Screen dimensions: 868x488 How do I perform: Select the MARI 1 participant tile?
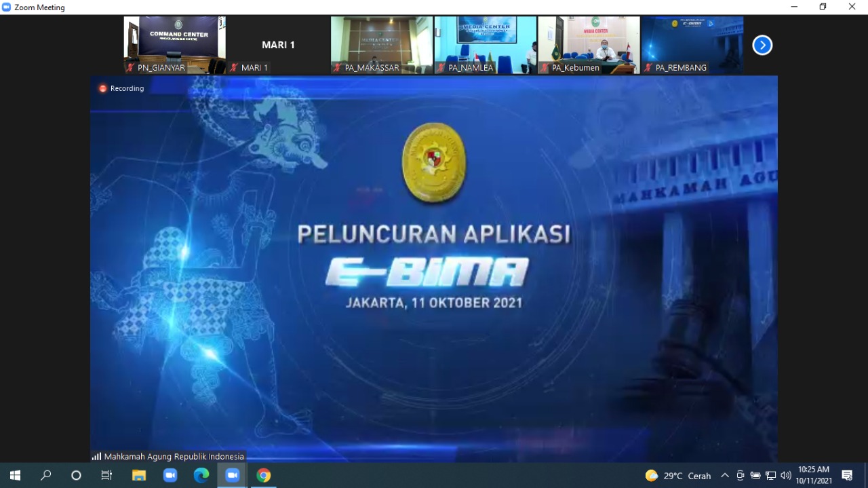[278, 45]
